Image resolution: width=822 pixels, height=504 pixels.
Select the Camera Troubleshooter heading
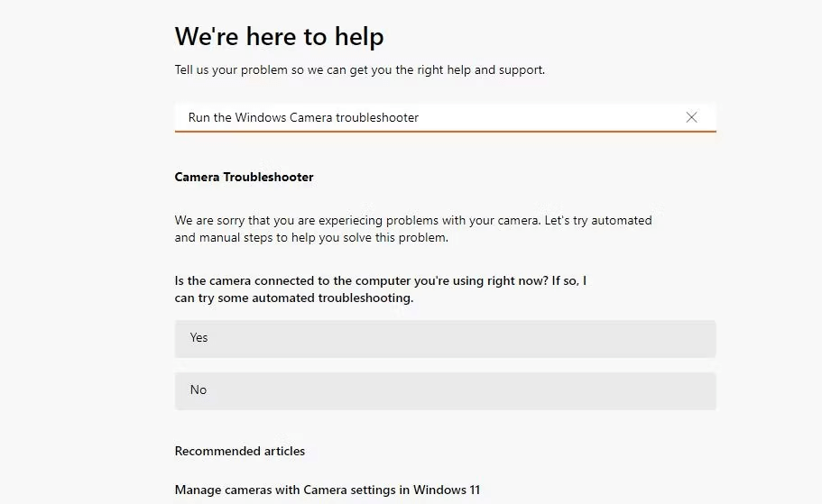(244, 177)
